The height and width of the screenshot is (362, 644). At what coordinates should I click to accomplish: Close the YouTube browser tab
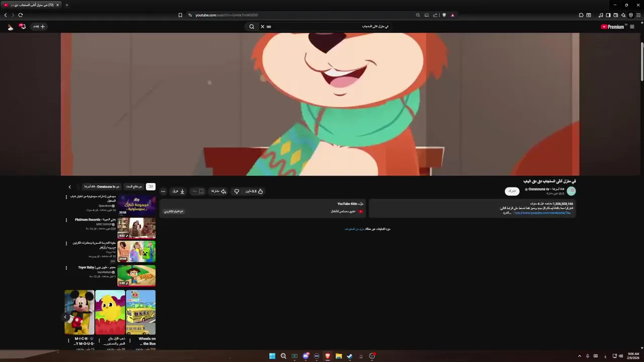click(57, 5)
